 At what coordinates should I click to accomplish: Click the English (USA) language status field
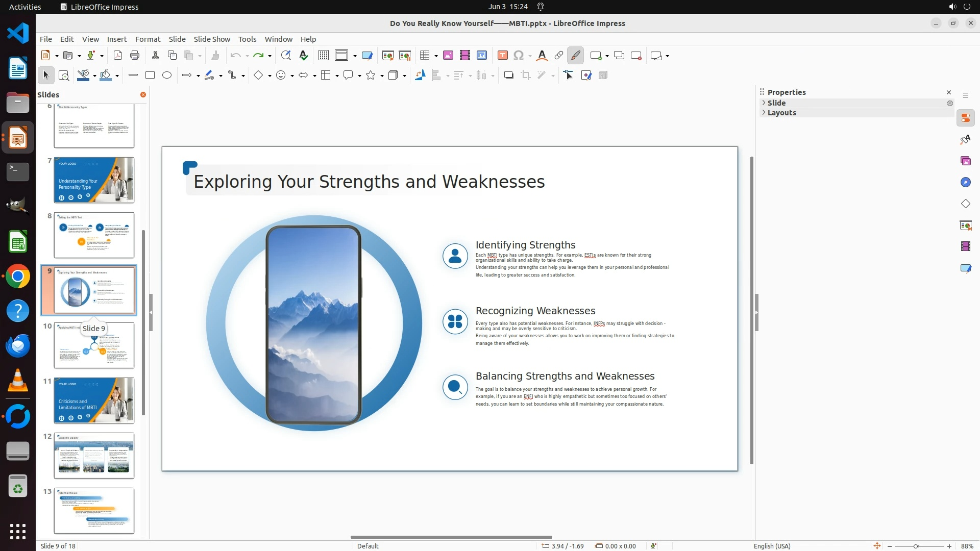[x=772, y=546]
